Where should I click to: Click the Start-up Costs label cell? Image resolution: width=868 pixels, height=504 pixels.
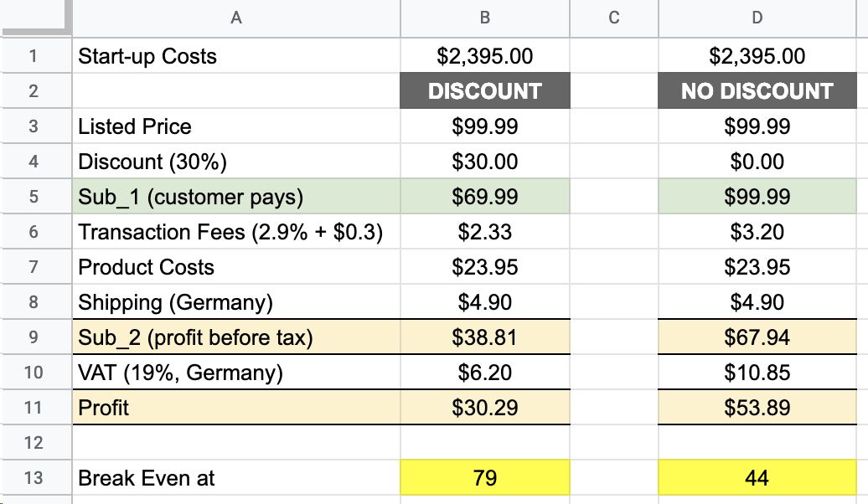tap(235, 56)
